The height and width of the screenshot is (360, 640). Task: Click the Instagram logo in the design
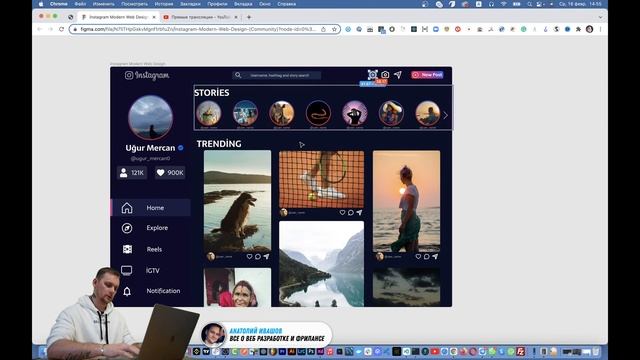click(147, 76)
